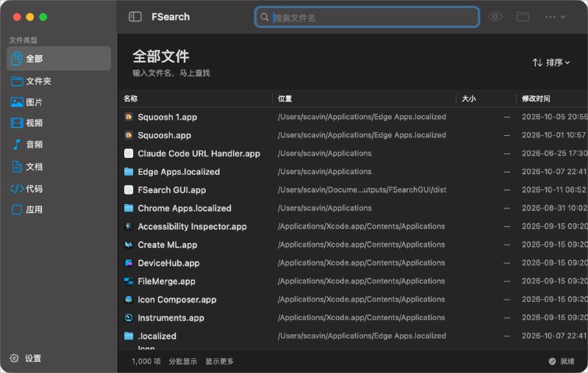The image size is (588, 373).
Task: Focus the file name search field
Action: click(367, 17)
